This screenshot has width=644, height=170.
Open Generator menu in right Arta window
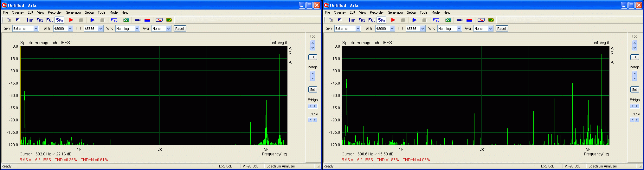point(396,12)
